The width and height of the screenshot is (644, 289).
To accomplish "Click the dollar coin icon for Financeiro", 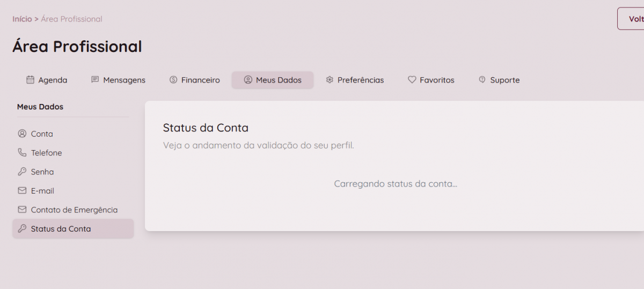I will 173,80.
